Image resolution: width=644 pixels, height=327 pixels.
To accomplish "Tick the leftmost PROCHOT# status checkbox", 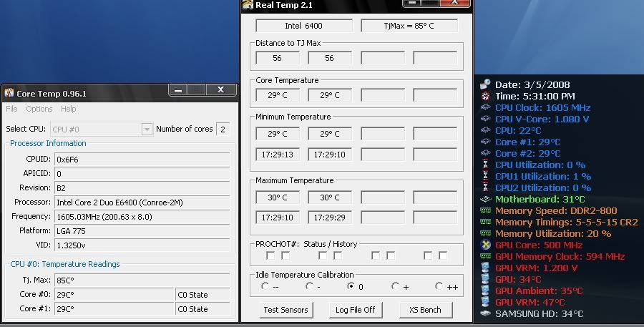I will tap(270, 256).
